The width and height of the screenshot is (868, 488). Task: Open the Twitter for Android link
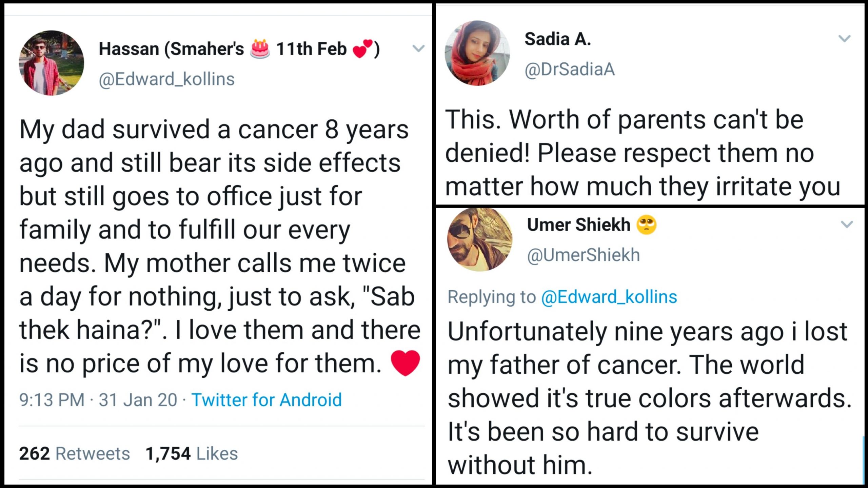pyautogui.click(x=267, y=400)
